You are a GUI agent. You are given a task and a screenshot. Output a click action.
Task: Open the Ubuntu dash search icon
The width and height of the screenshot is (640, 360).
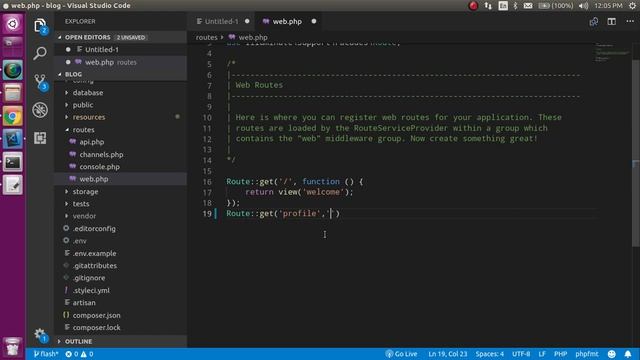13,24
